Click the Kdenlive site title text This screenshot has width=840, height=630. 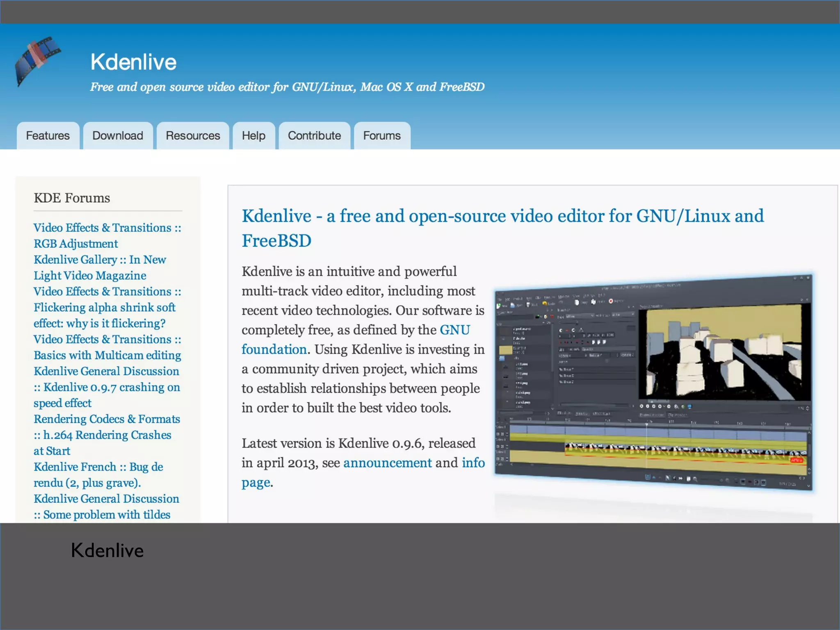[x=133, y=62]
